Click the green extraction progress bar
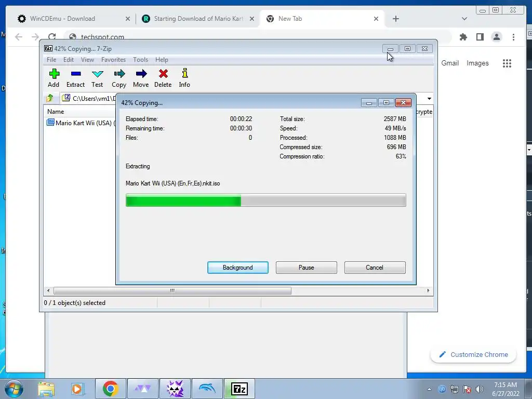The width and height of the screenshot is (532, 399). (x=265, y=200)
